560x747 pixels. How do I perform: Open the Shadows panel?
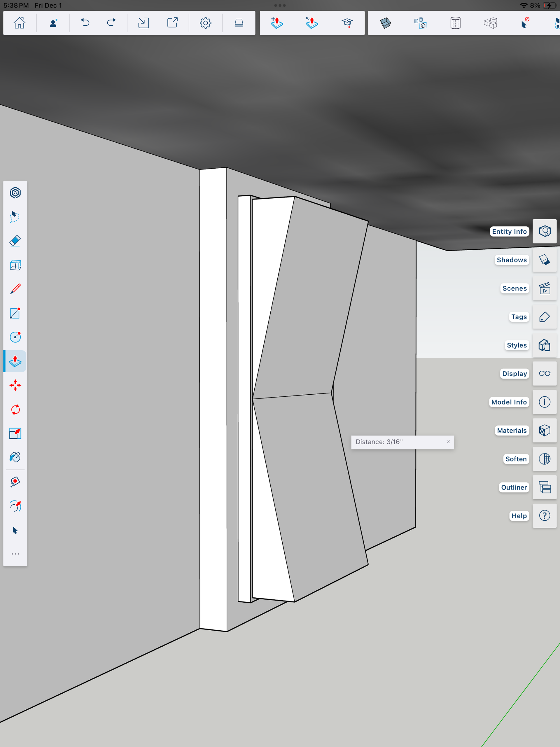click(544, 260)
